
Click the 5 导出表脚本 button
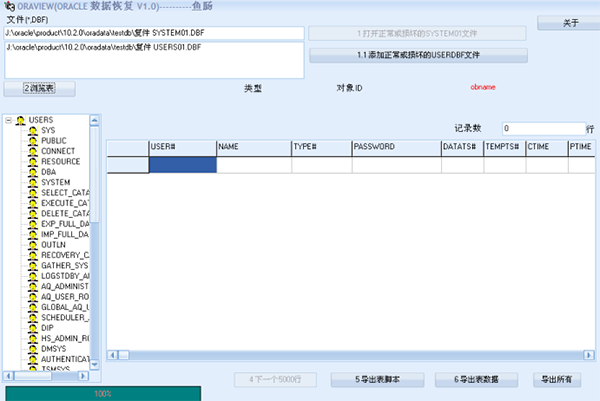[x=377, y=380]
